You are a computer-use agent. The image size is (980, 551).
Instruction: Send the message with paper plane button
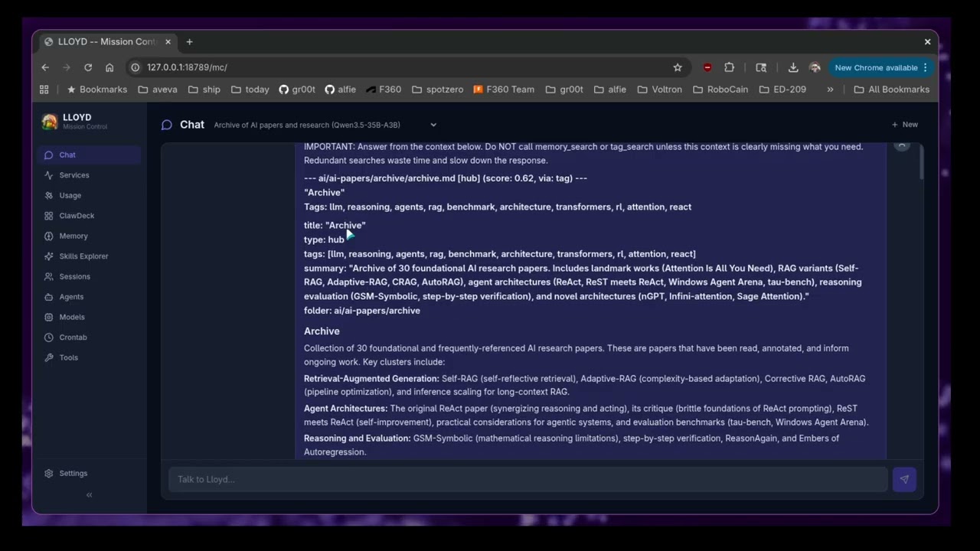904,479
